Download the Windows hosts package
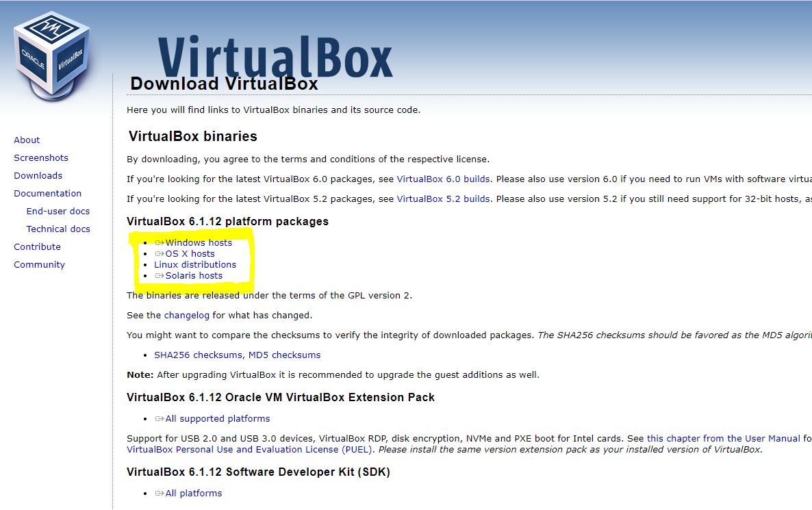This screenshot has width=812, height=510. (x=199, y=243)
